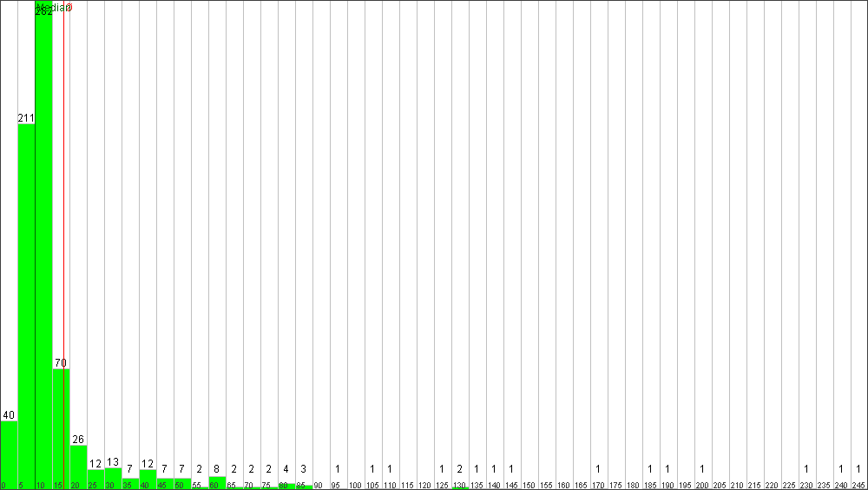Click the green bar labeled 13
This screenshot has width=868, height=490.
(x=113, y=478)
